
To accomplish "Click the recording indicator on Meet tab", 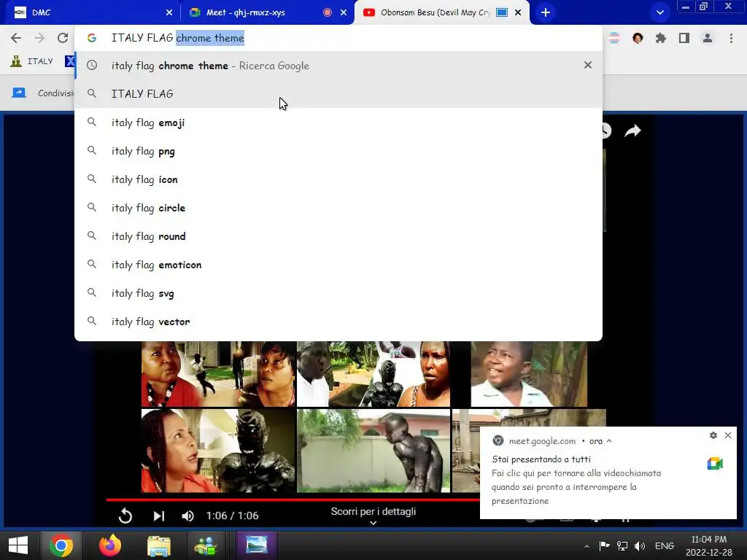I will tap(328, 12).
